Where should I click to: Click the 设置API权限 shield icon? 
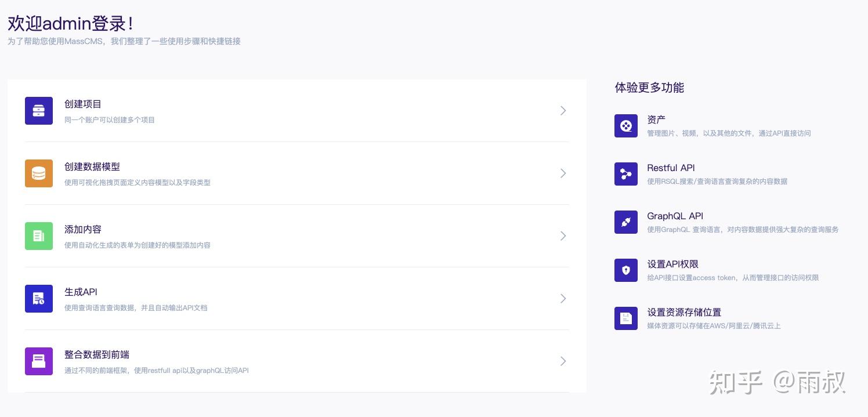[625, 270]
